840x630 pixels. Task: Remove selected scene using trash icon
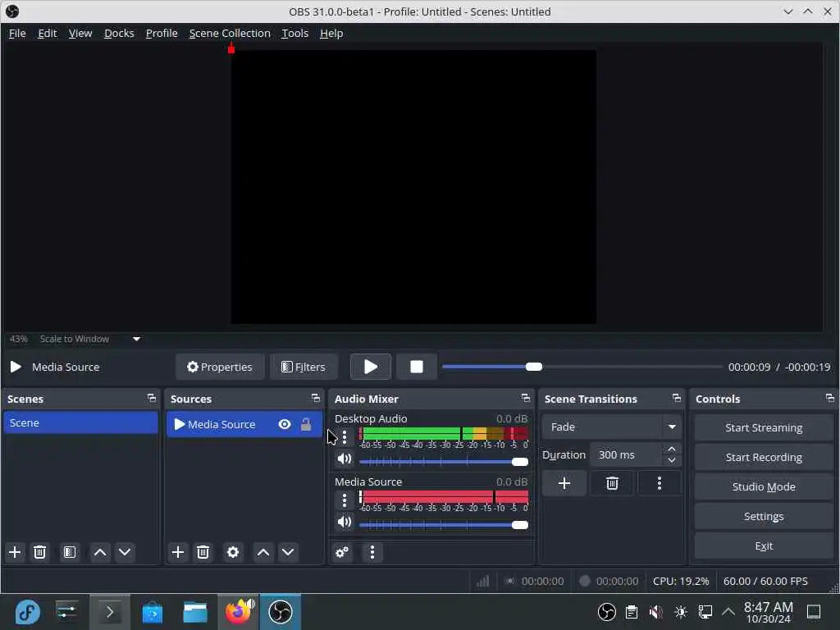[x=39, y=552]
